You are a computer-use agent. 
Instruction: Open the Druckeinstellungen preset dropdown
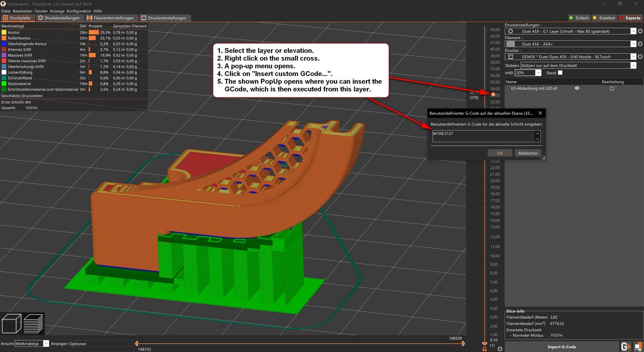[571, 31]
